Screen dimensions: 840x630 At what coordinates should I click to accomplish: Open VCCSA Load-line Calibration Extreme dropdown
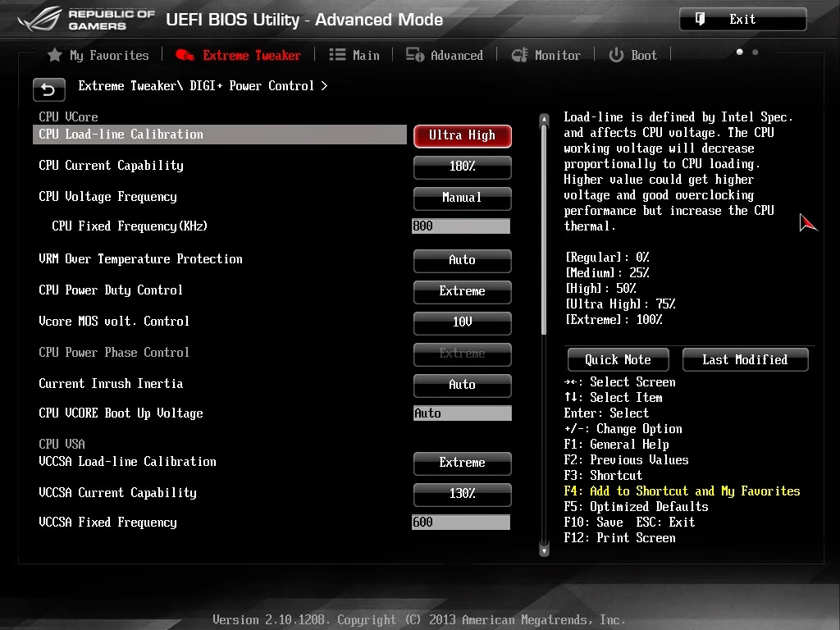tap(463, 463)
